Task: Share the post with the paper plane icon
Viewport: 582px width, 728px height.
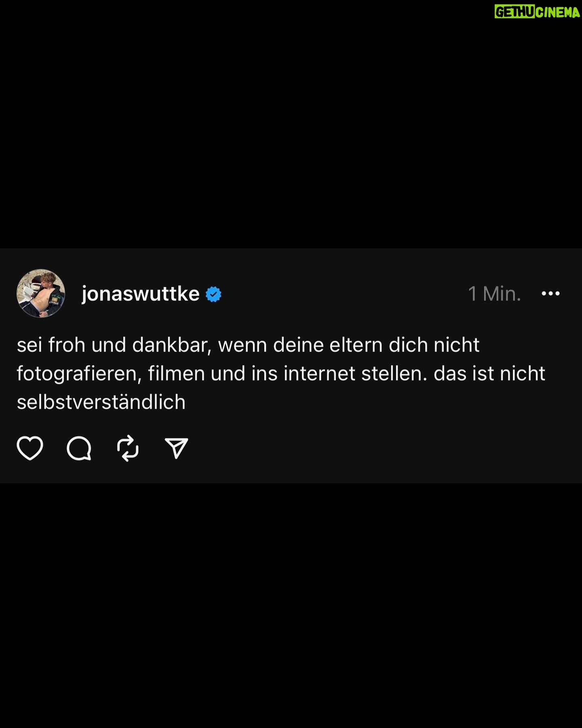Action: pos(177,448)
